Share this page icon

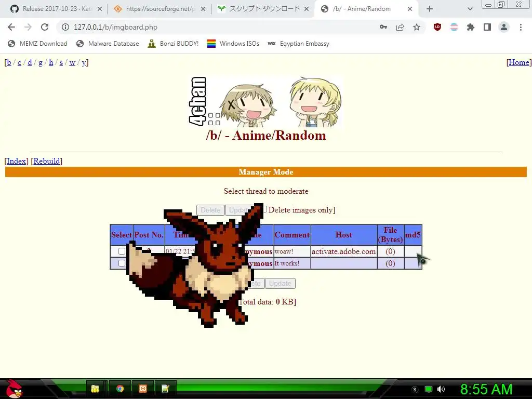click(400, 27)
